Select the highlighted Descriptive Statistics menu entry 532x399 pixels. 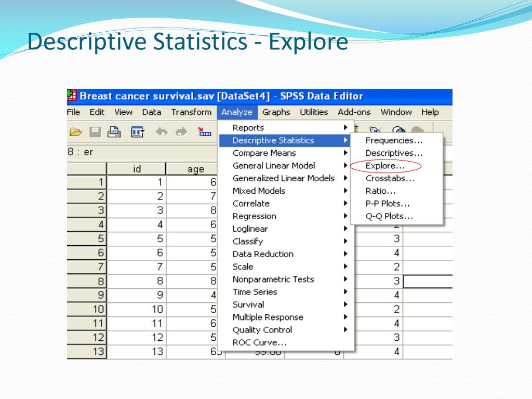(285, 140)
